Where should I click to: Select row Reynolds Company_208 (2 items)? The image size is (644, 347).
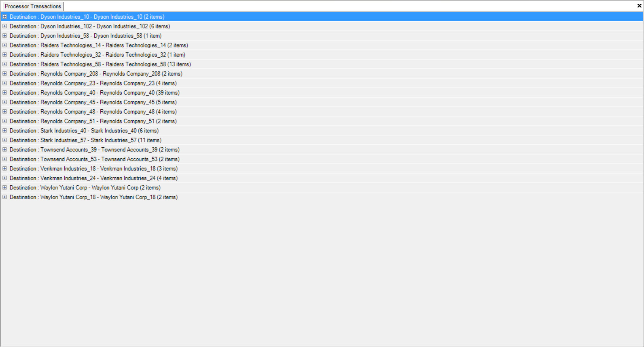pos(322,74)
